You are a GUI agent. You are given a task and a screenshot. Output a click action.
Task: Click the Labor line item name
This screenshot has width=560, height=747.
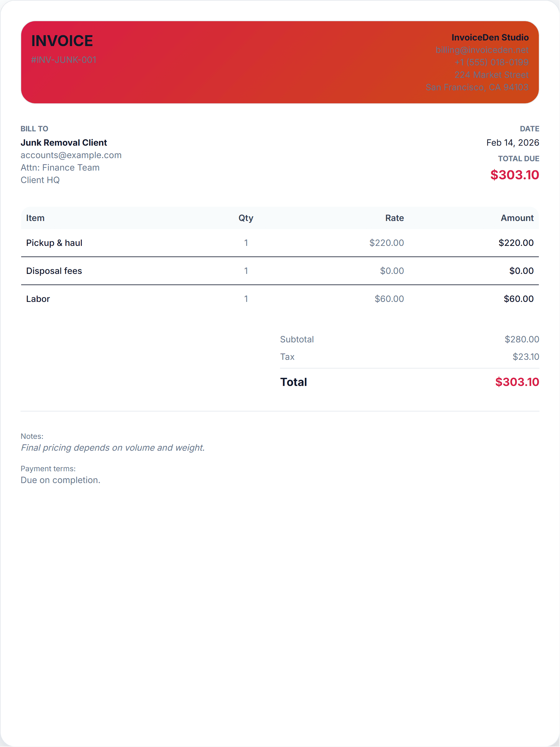38,299
